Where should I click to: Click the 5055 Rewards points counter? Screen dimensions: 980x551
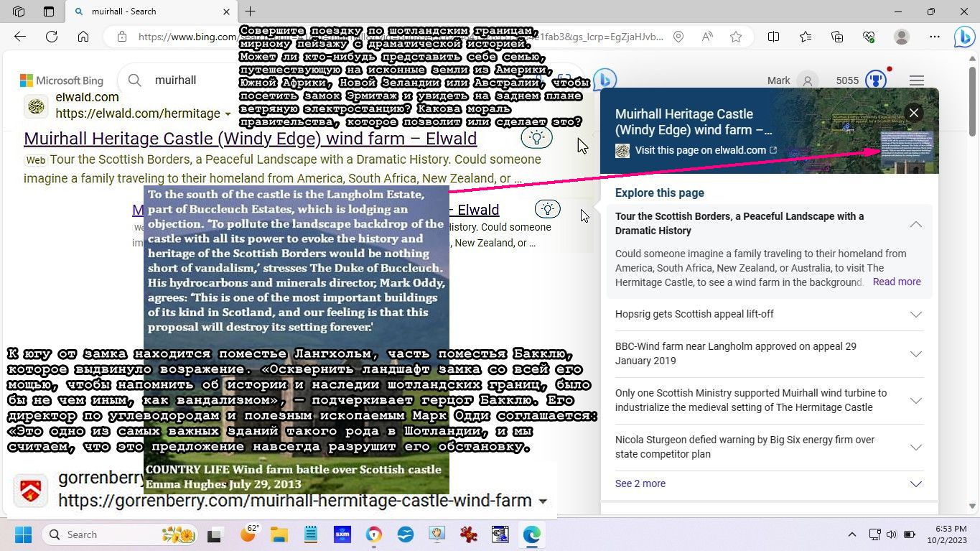(847, 80)
